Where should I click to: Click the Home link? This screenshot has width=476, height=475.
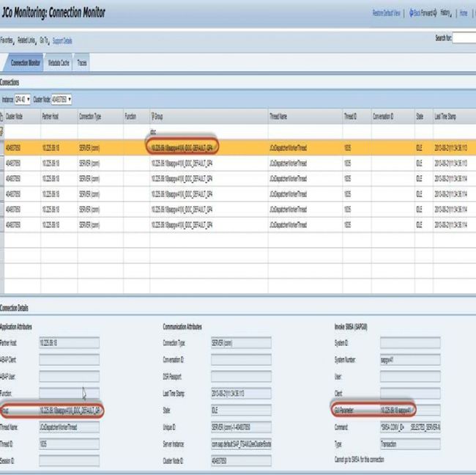(464, 13)
